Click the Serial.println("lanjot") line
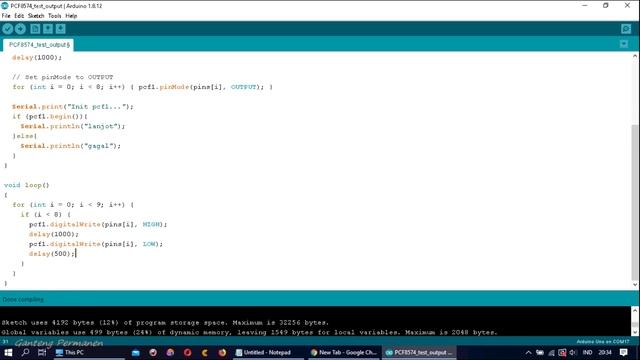640x360 pixels. tap(73, 126)
